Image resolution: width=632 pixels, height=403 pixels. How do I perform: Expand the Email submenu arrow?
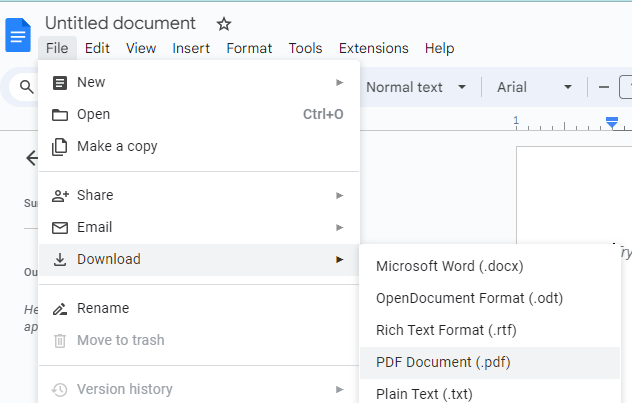click(339, 228)
